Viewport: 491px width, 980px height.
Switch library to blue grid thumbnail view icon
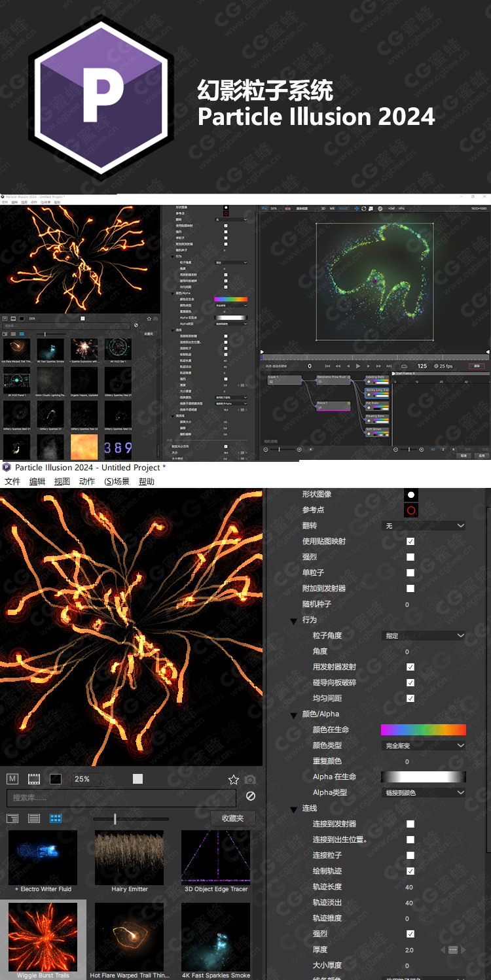[56, 818]
